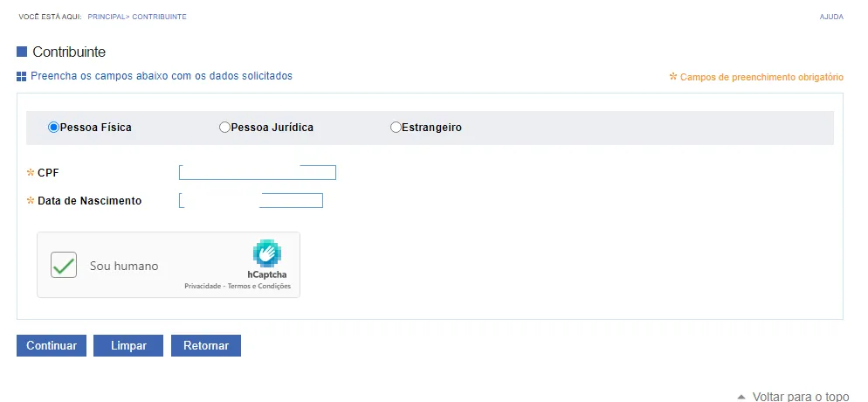Focus the CPF input field

[x=258, y=172]
